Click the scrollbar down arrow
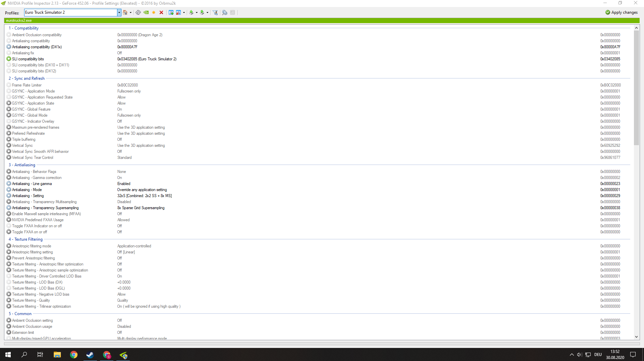 [x=636, y=337]
